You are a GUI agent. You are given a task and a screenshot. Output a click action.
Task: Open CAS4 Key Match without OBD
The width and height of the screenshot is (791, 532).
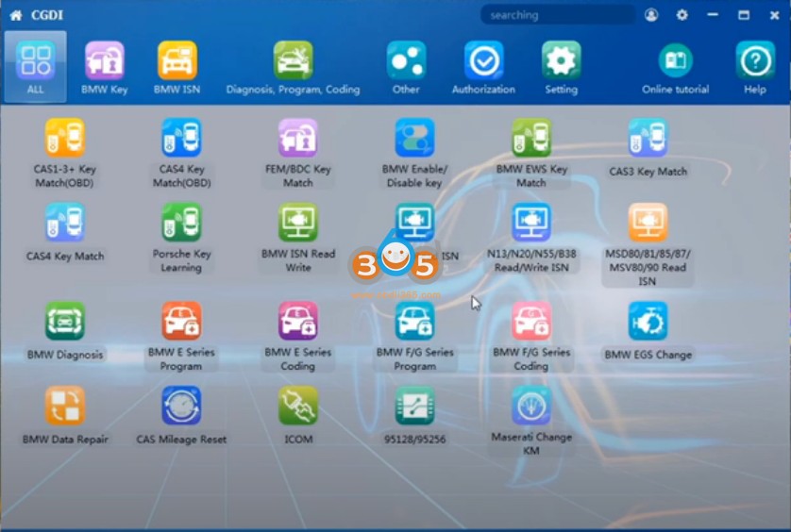click(64, 232)
